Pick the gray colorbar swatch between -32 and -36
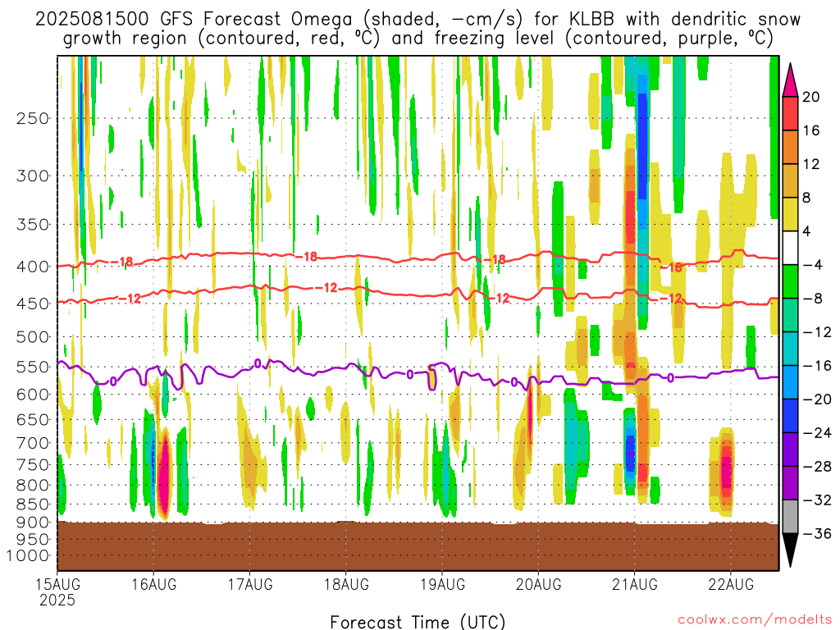 point(790,517)
